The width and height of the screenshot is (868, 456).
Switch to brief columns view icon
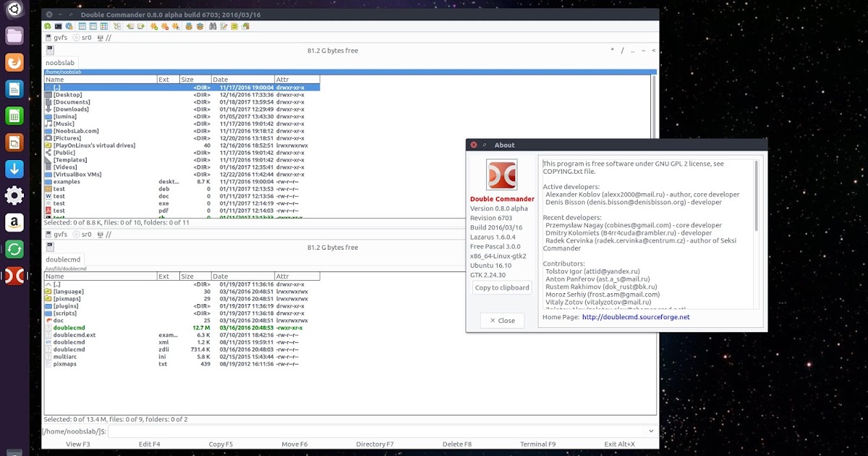point(82,26)
